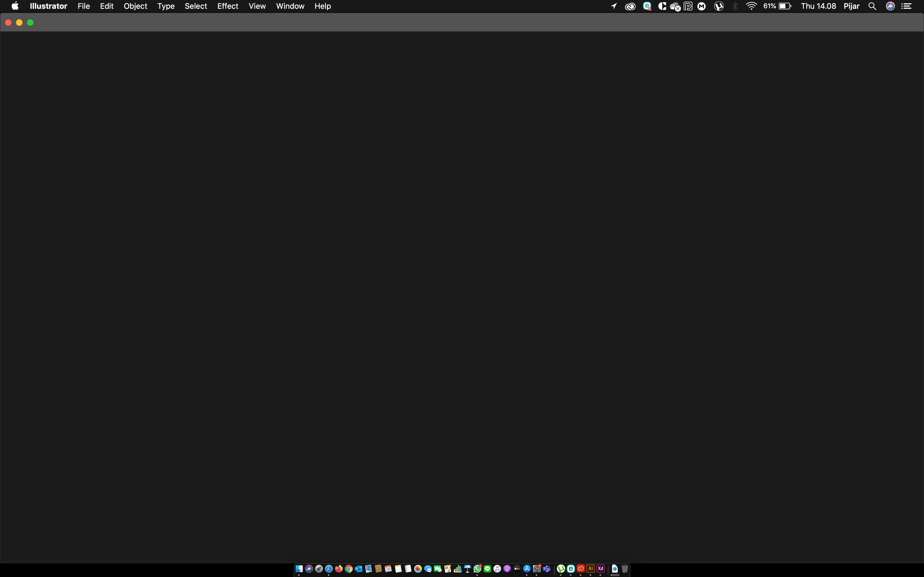Viewport: 924px width, 577px height.
Task: Click the Wi-Fi status icon
Action: 751,6
